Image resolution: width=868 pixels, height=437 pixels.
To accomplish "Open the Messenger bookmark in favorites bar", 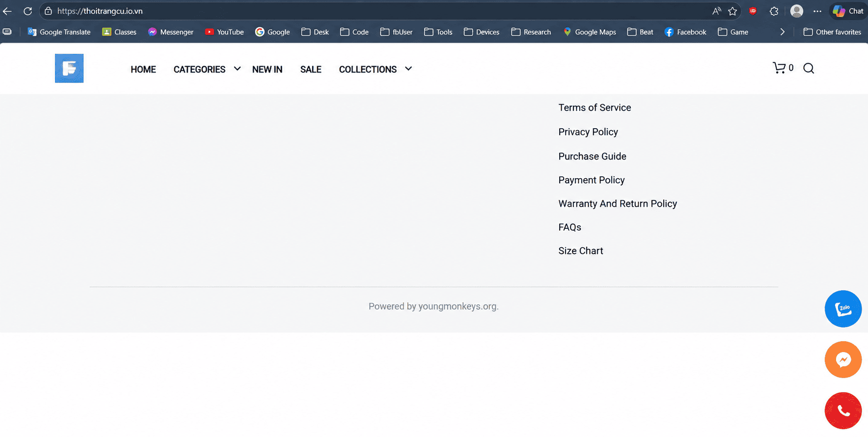I will pos(171,32).
